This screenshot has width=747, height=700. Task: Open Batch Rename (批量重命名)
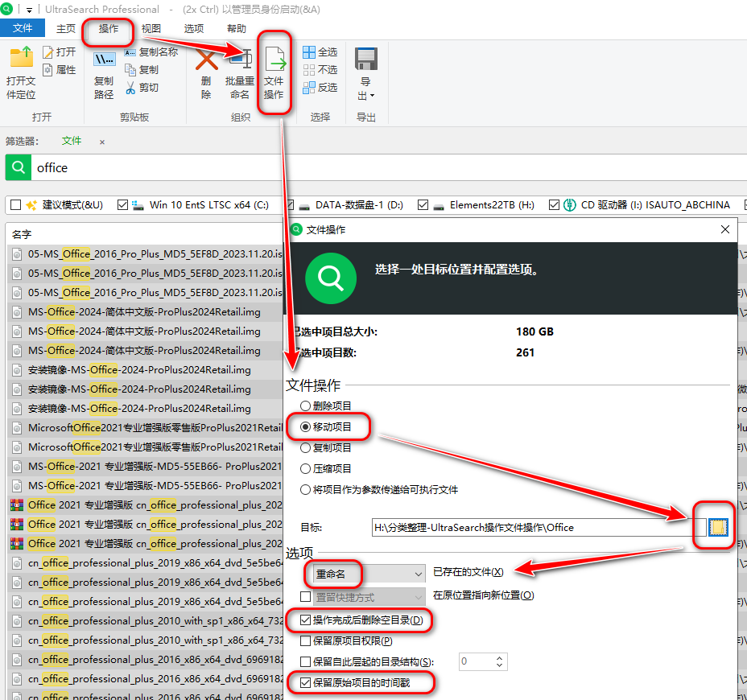(x=240, y=74)
